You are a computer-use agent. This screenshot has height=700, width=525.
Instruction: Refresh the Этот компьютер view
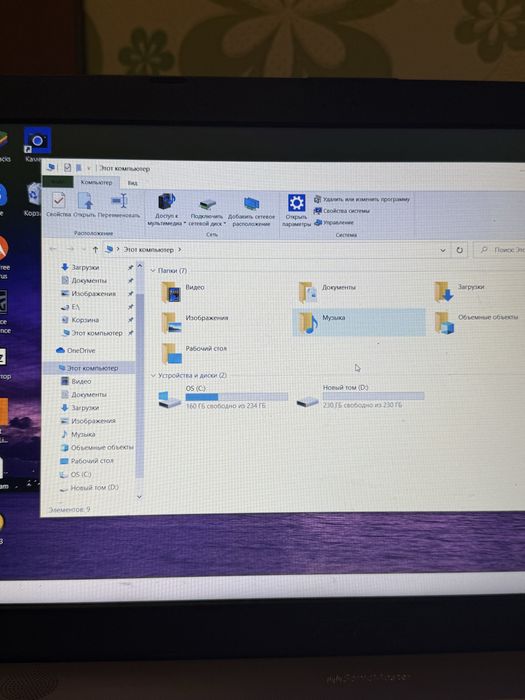click(459, 250)
